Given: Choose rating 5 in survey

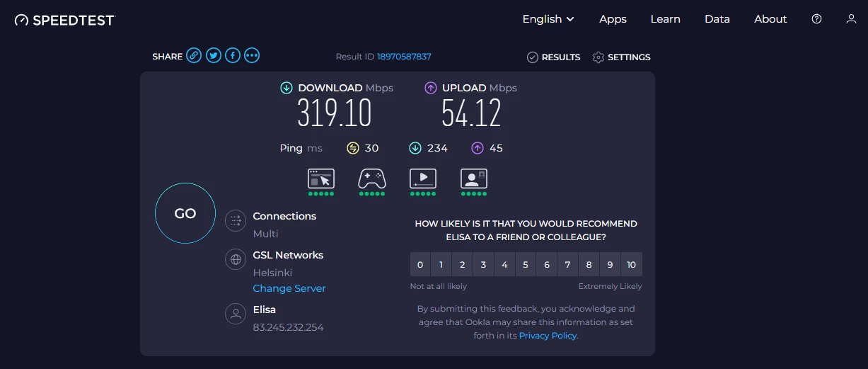Looking at the screenshot, I should click(x=526, y=264).
